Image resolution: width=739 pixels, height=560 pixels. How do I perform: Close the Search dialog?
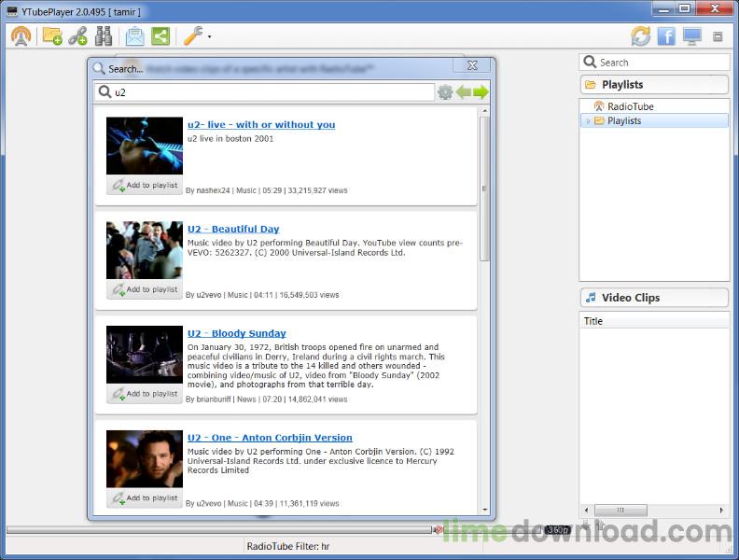click(x=472, y=65)
